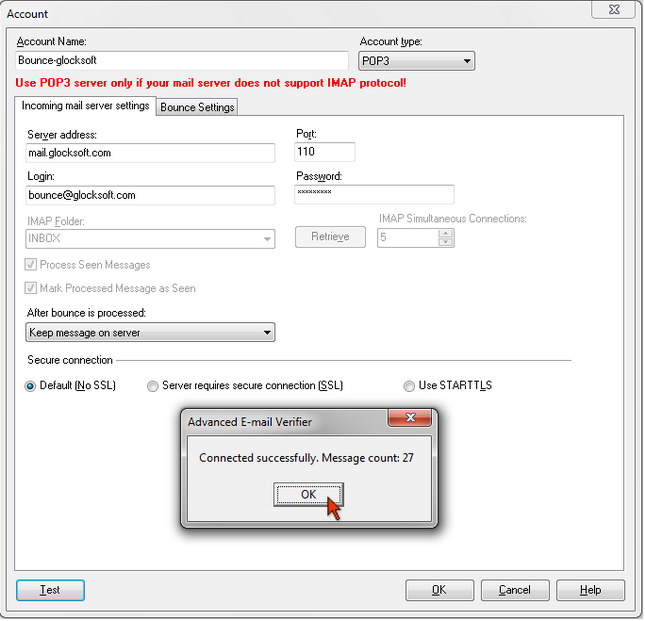
Task: Confirm the Account dialog with its OK button
Action: click(440, 591)
